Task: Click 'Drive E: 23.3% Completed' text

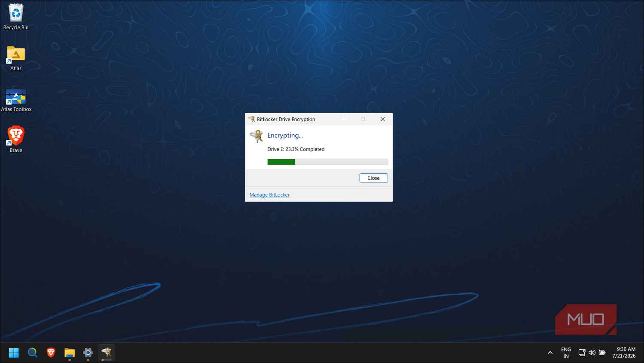Action: [x=296, y=149]
